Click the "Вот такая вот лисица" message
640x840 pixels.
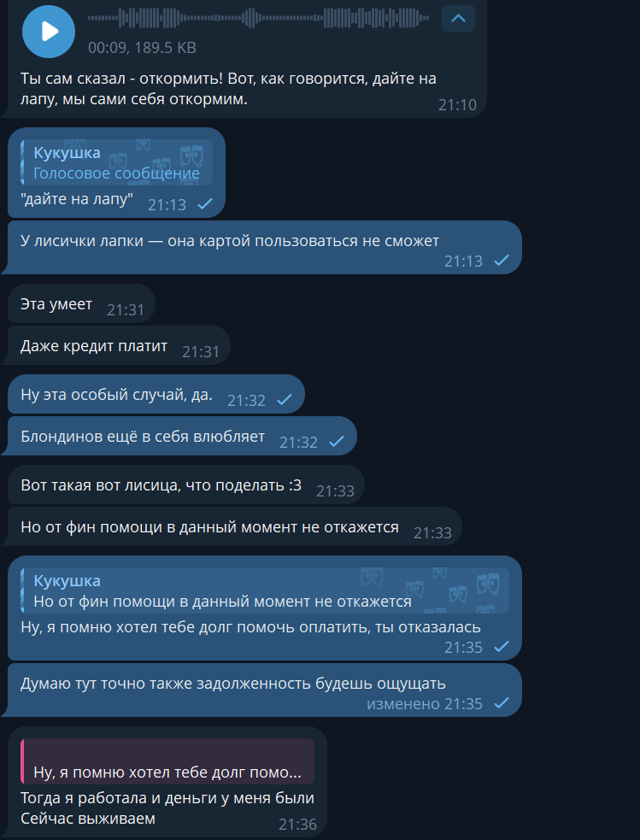point(185,485)
